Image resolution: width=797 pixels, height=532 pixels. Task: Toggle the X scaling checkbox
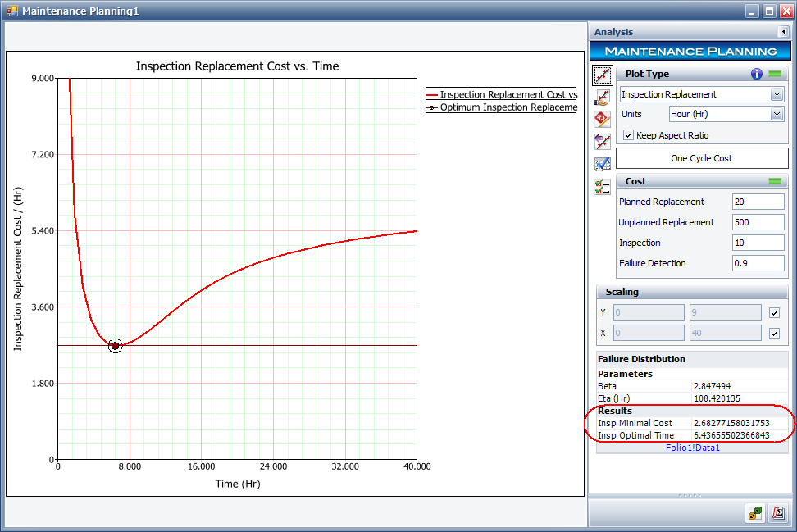point(774,334)
